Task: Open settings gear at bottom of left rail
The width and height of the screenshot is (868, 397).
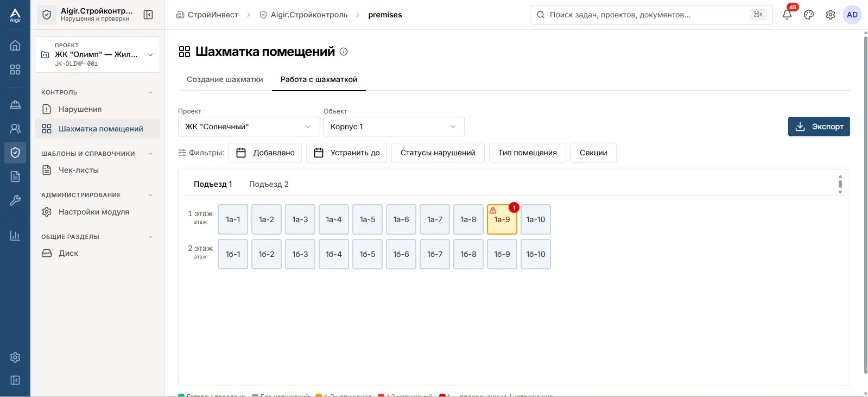Action: [15, 357]
